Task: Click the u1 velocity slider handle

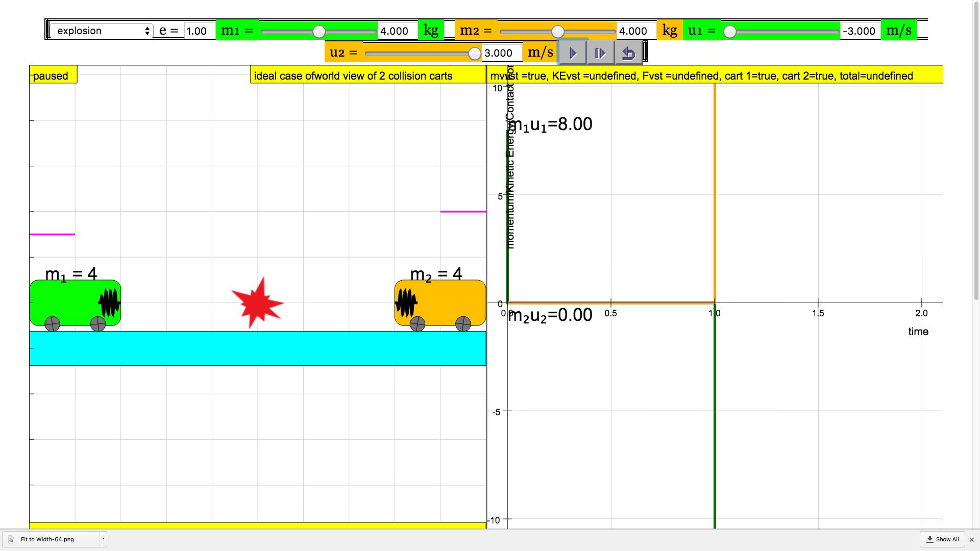Action: [730, 32]
